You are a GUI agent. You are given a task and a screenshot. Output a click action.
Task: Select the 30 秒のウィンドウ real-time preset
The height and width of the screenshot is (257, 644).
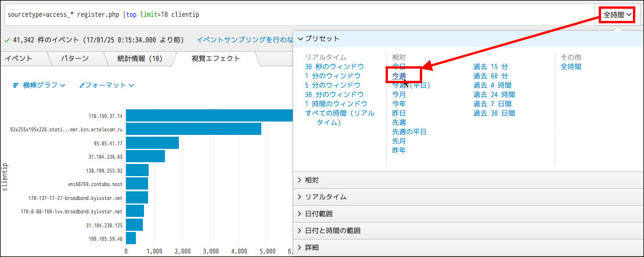pos(334,66)
